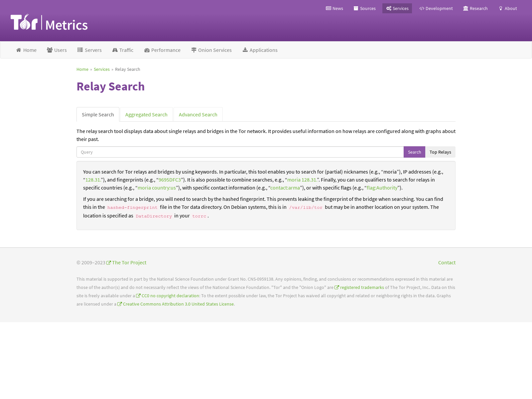Click the Performance dashboard icon

[x=147, y=50]
